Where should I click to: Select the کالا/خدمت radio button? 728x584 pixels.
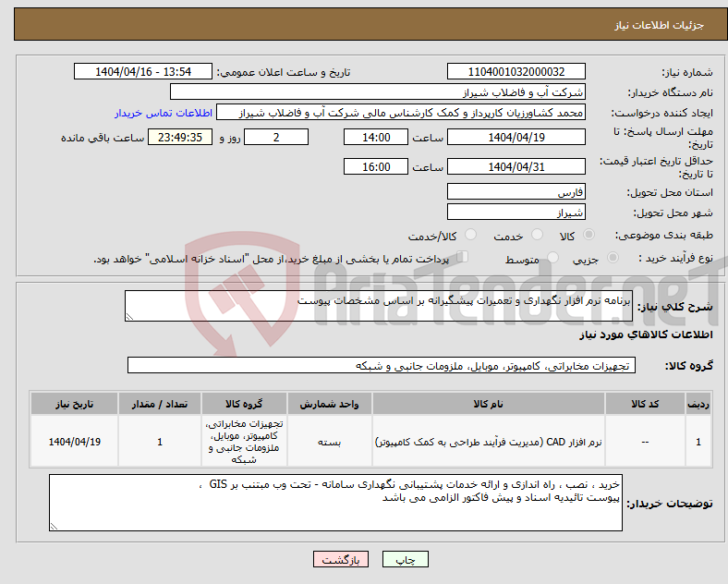(471, 235)
